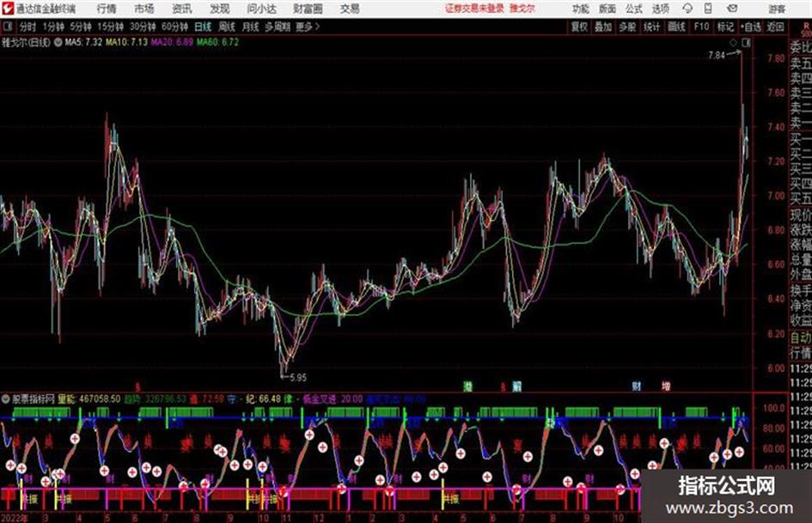Click the 统计 toolbar button

click(x=652, y=27)
